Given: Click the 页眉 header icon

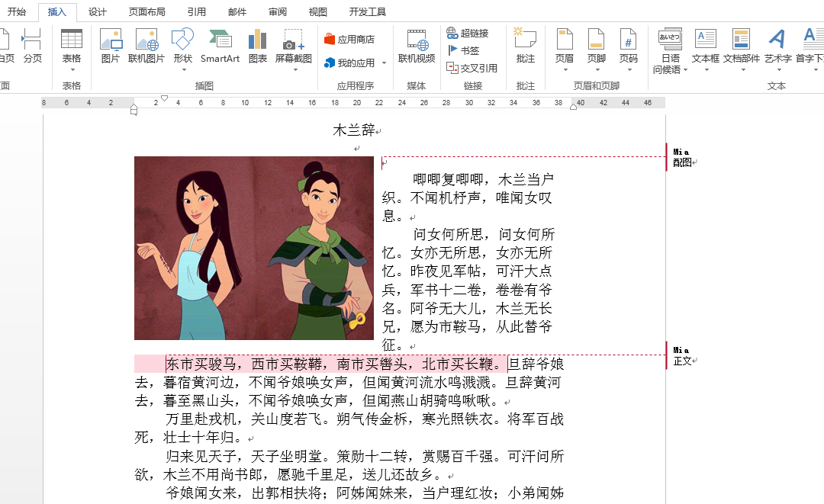Looking at the screenshot, I should (x=565, y=39).
